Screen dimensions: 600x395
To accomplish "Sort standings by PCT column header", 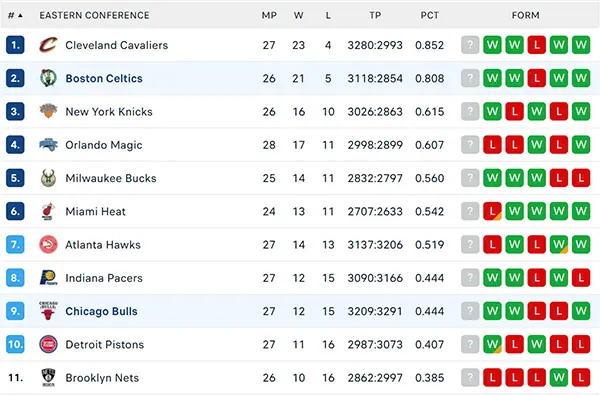I will (429, 15).
